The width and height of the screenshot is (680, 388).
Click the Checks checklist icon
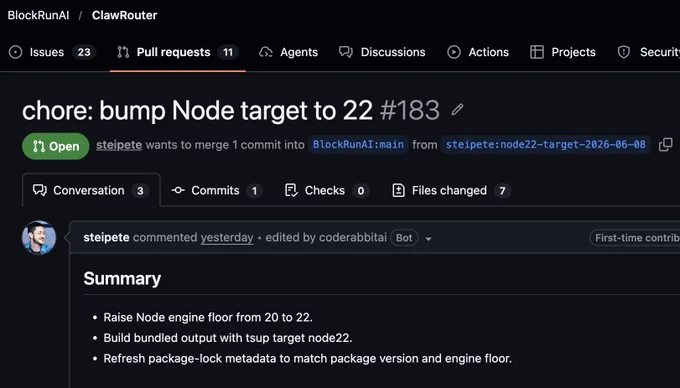291,190
